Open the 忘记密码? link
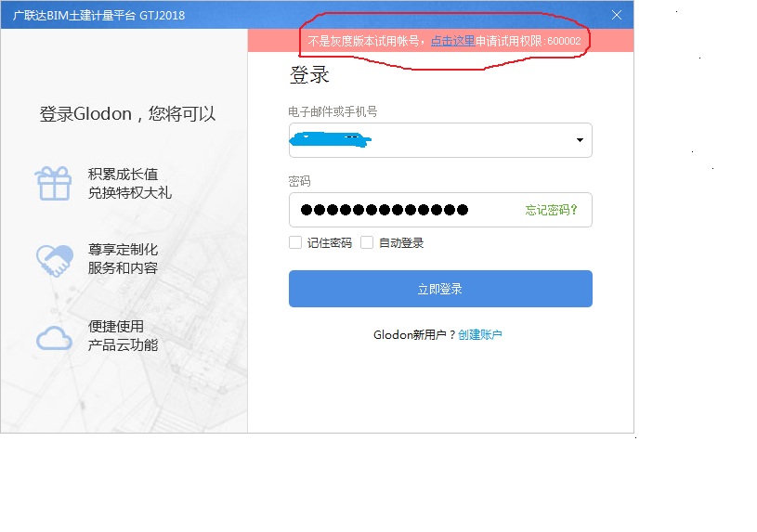This screenshot has height=532, width=757. click(551, 210)
